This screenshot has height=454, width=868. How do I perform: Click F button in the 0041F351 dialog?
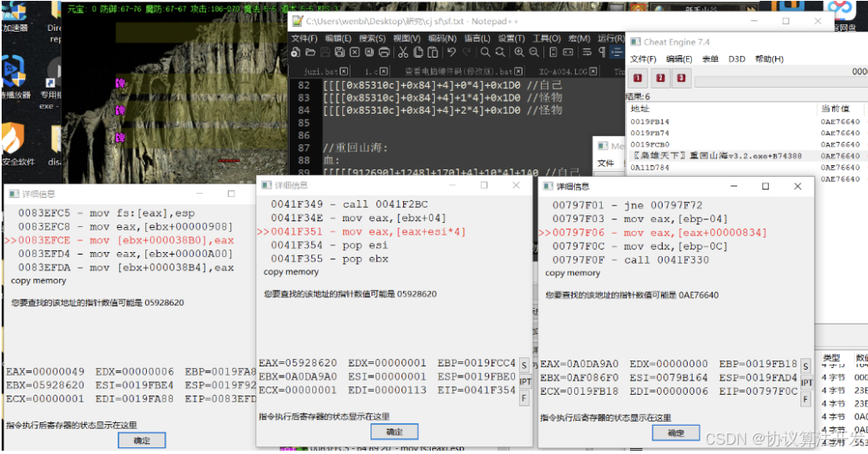[523, 397]
